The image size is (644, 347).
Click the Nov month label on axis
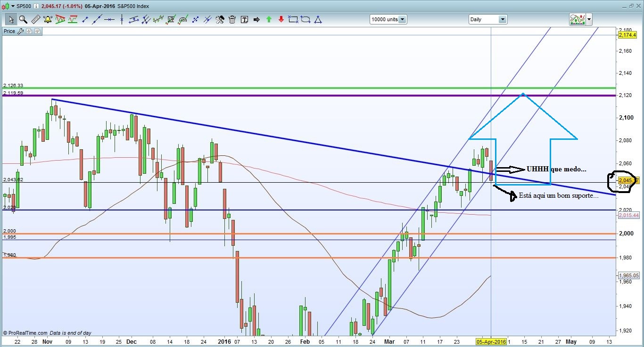[x=47, y=341]
